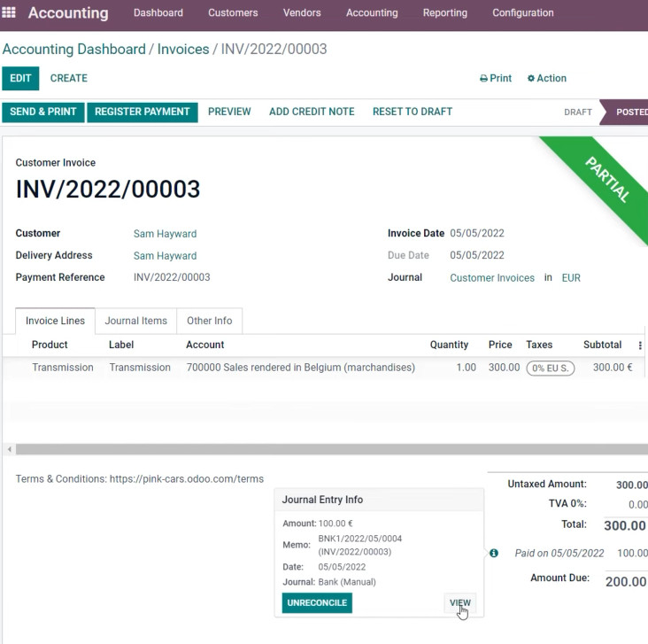Click the Account column header

pyautogui.click(x=205, y=345)
